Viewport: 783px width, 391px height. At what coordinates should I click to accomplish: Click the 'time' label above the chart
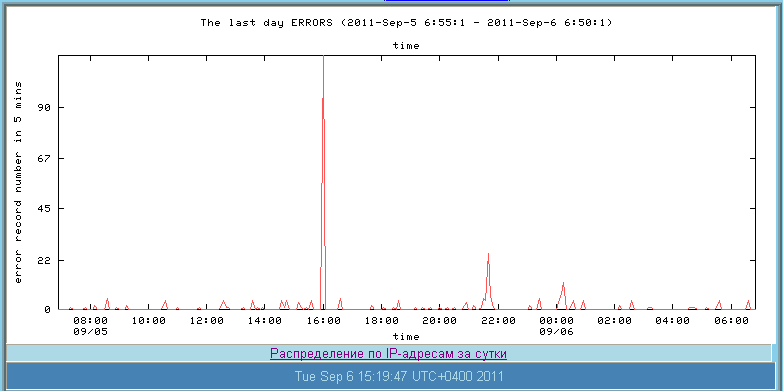click(x=406, y=46)
